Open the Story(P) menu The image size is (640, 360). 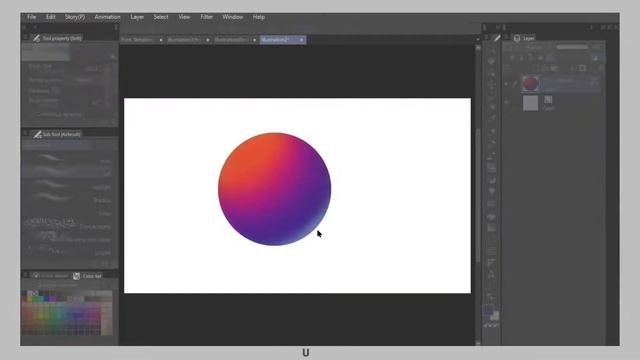point(75,17)
